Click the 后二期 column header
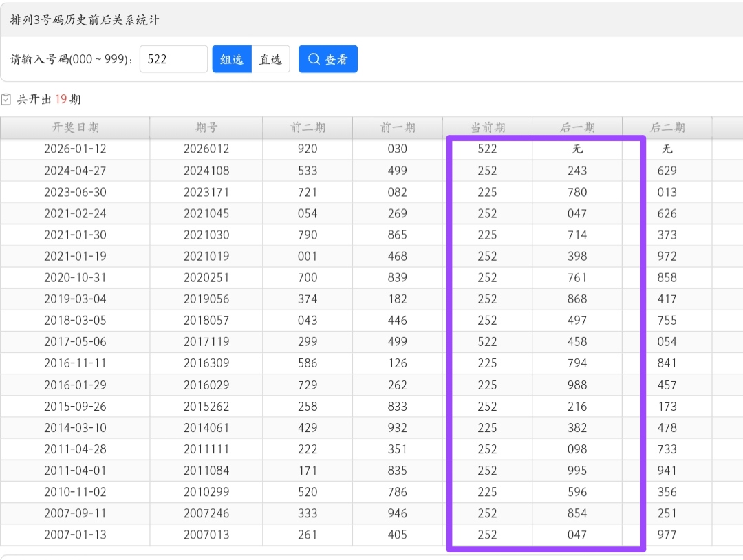 coord(667,127)
